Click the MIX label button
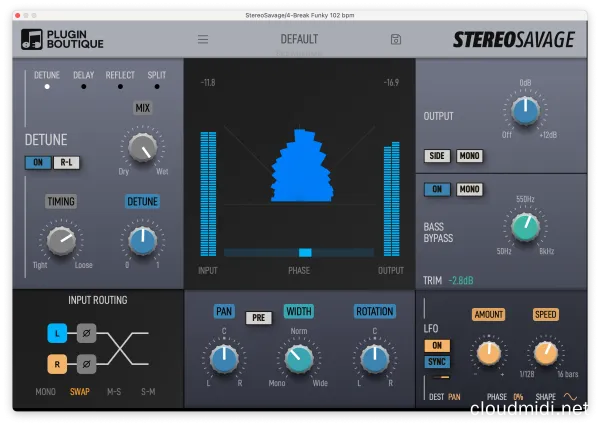Screen dimensions: 600x426 pyautogui.click(x=143, y=108)
